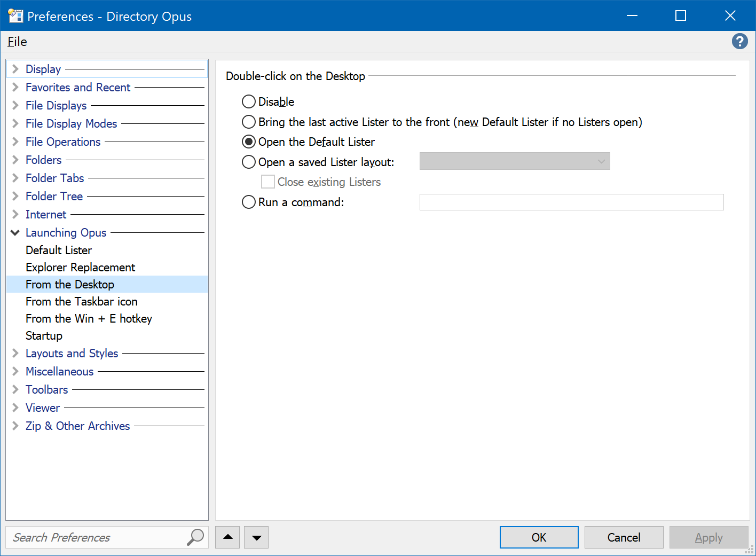Screen dimensions: 756x556
Task: Go to previous page with up arrow
Action: [x=228, y=537]
